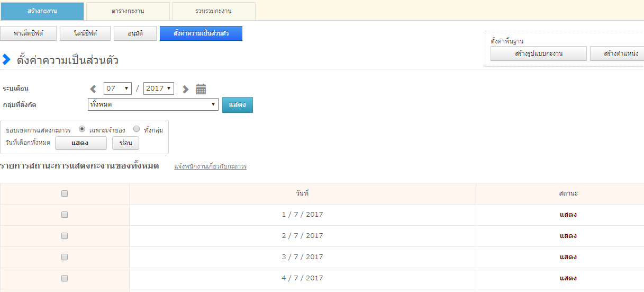The image size is (644, 292).
Task: Switch to the ตารางกะงาน tab
Action: coord(128,11)
